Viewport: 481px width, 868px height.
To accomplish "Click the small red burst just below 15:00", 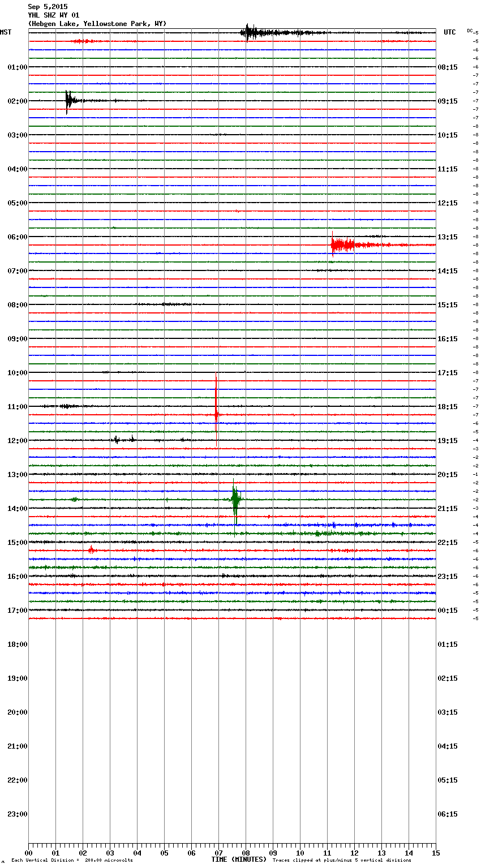I will click(x=92, y=550).
